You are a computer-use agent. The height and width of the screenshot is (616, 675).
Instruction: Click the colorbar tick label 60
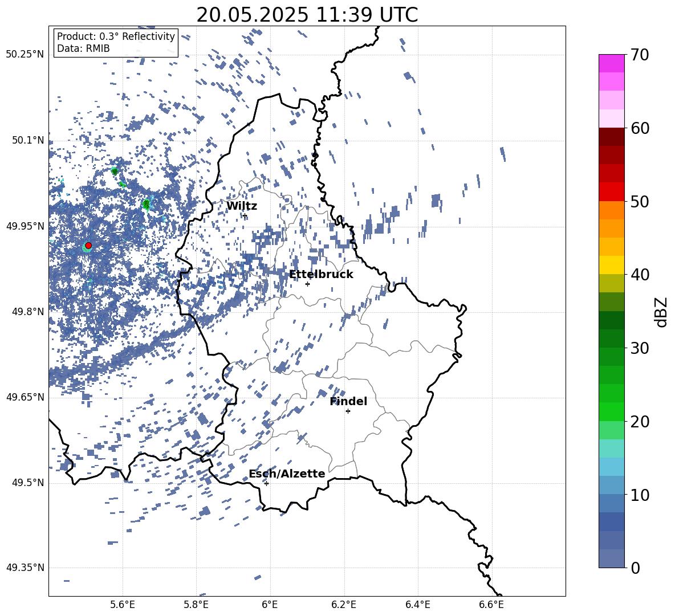click(x=639, y=128)
